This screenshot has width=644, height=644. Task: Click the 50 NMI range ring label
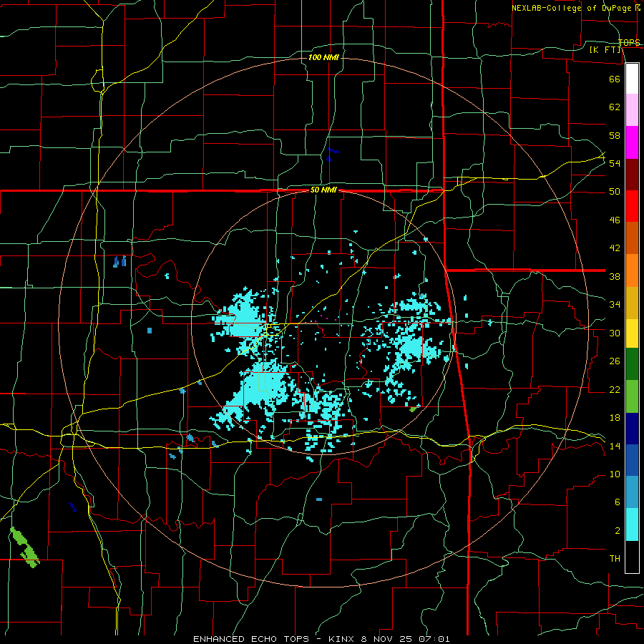point(323,190)
